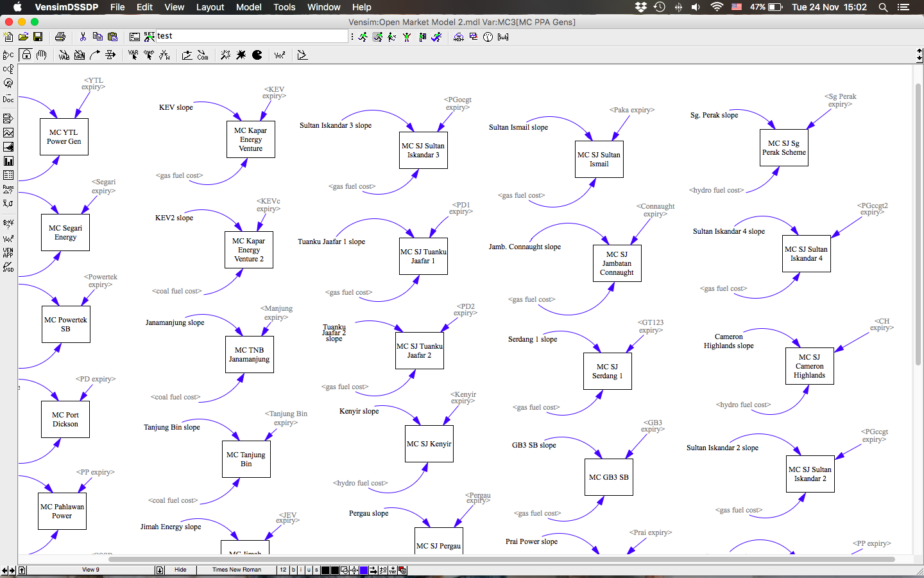Open the Equations Y=x² tool
The image size is (924, 578).
pos(280,55)
